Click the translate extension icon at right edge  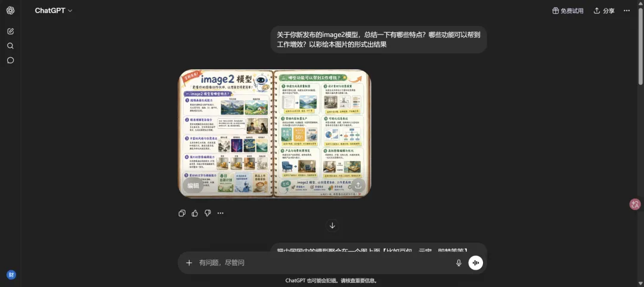[x=636, y=204]
